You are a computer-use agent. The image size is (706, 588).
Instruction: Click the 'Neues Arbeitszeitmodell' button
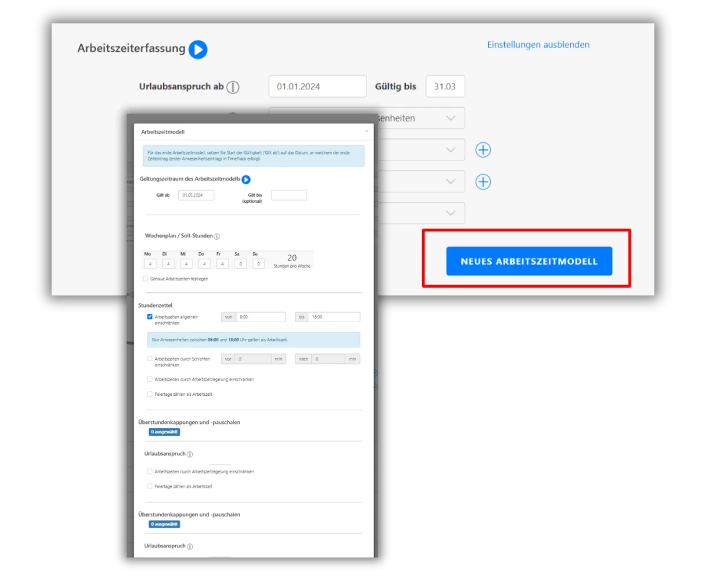(x=529, y=261)
